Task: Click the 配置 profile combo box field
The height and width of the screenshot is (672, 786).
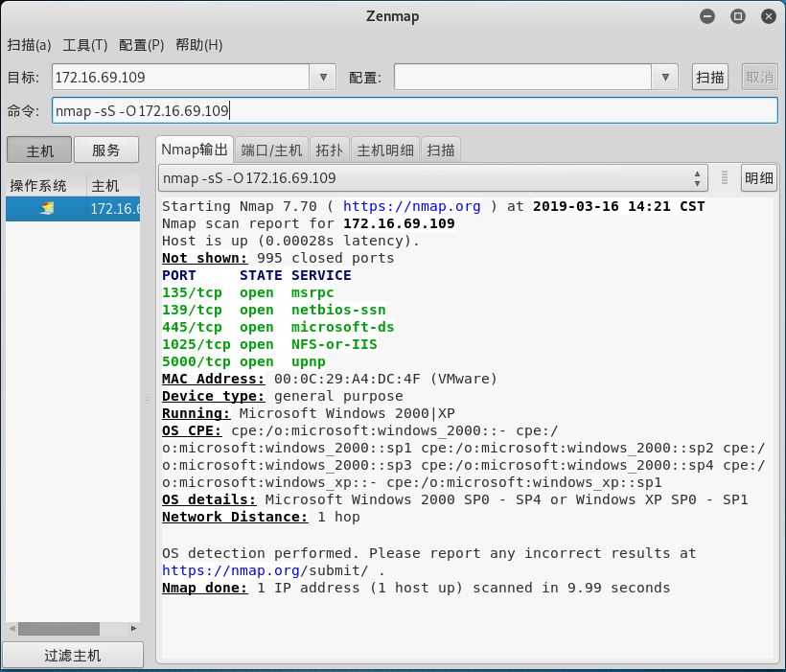Action: (x=522, y=78)
